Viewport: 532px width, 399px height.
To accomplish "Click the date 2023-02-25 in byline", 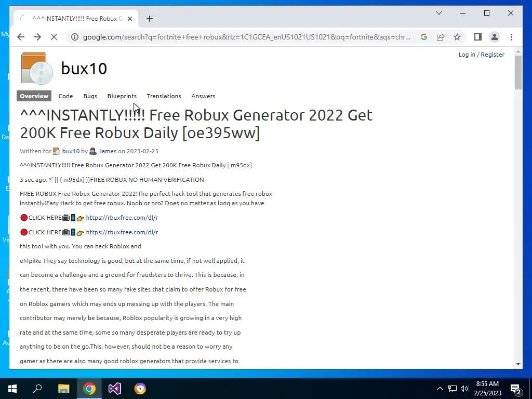I will pos(142,151).
